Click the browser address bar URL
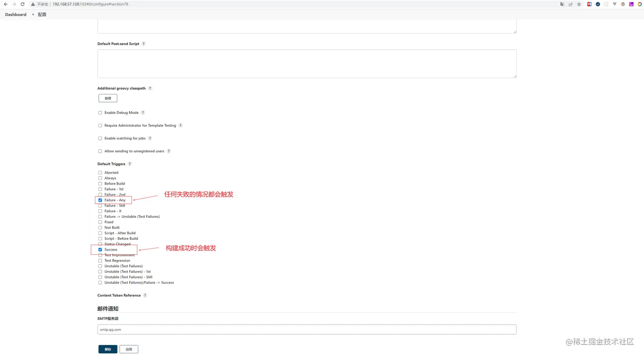The width and height of the screenshot is (644, 356). 90,4
